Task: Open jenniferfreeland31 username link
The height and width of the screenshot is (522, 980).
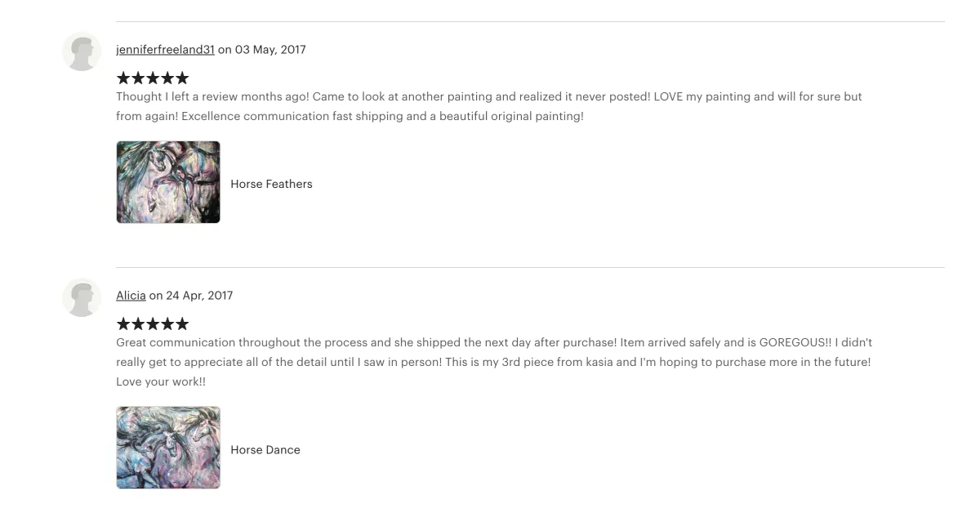Action: [165, 50]
